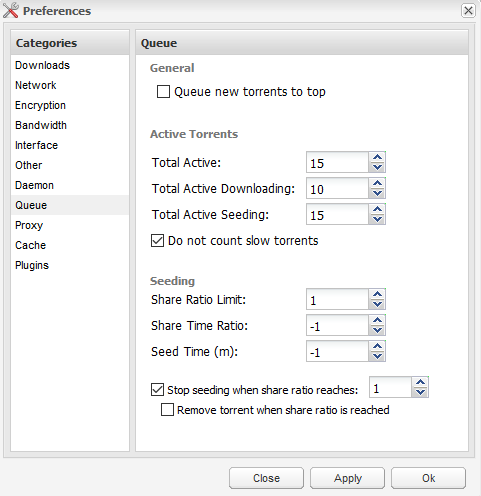This screenshot has width=481, height=496.
Task: Click into the Total Active Downloading field
Action: pyautogui.click(x=337, y=188)
